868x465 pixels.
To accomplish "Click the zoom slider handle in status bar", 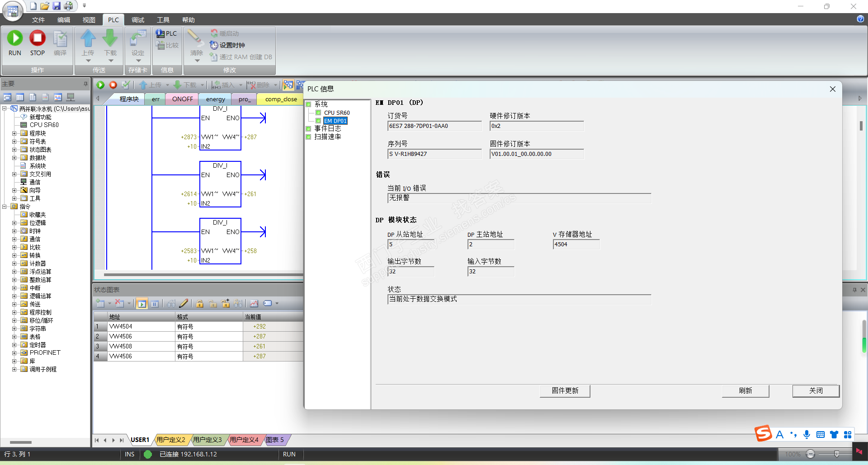I will 837,454.
